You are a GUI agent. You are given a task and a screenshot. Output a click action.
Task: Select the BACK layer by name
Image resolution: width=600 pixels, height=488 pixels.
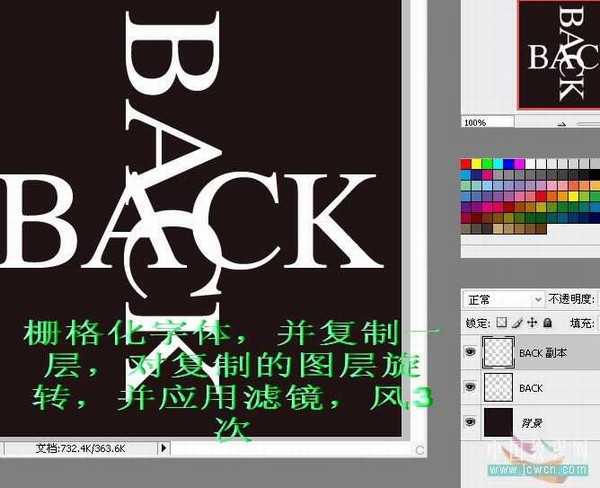(x=531, y=388)
